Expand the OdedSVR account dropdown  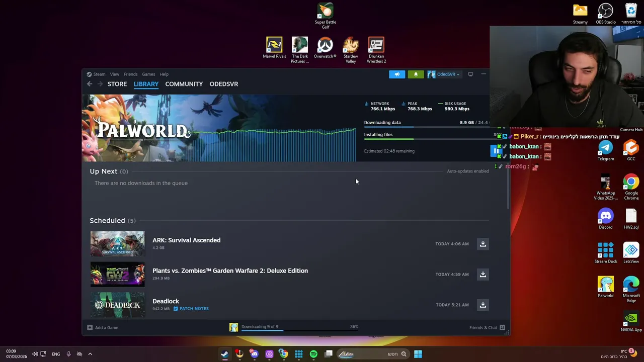[x=444, y=74]
